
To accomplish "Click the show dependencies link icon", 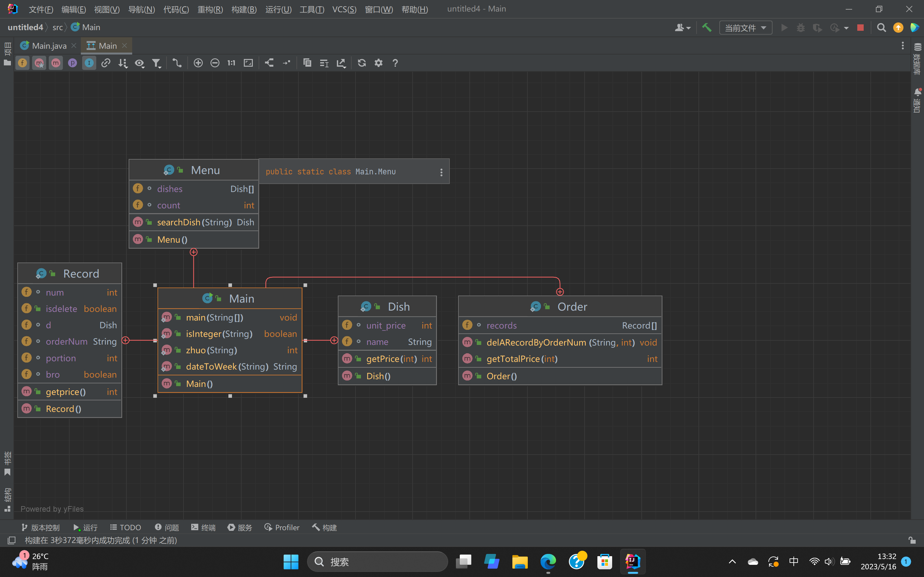I will pyautogui.click(x=106, y=63).
